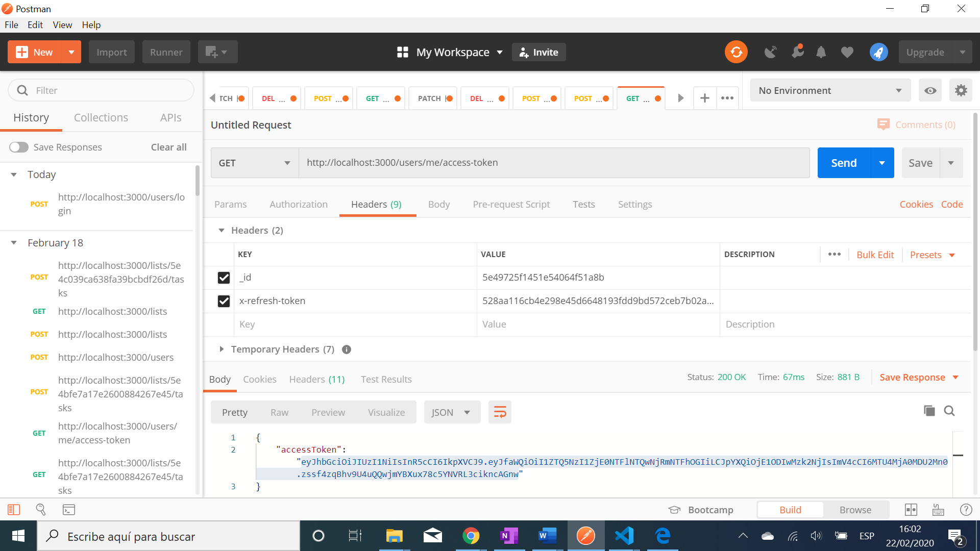Toggle the _id header checkbox
The height and width of the screenshot is (551, 980).
click(x=224, y=277)
